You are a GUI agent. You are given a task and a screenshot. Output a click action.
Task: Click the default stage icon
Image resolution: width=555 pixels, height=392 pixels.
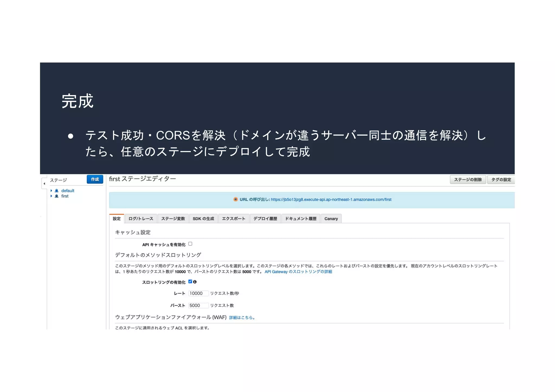click(x=57, y=191)
